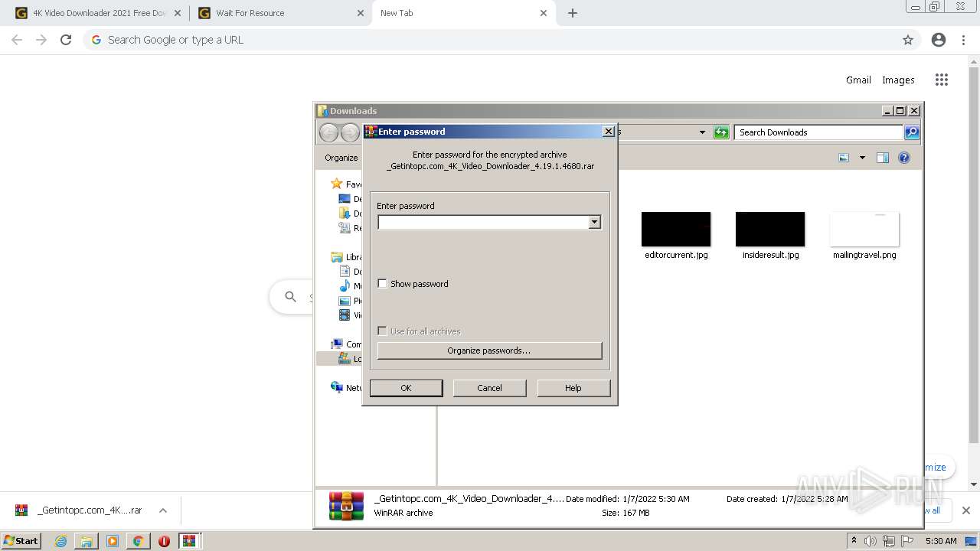Click Chrome's back navigation arrow
Image resolution: width=980 pixels, height=551 pixels.
pyautogui.click(x=17, y=40)
